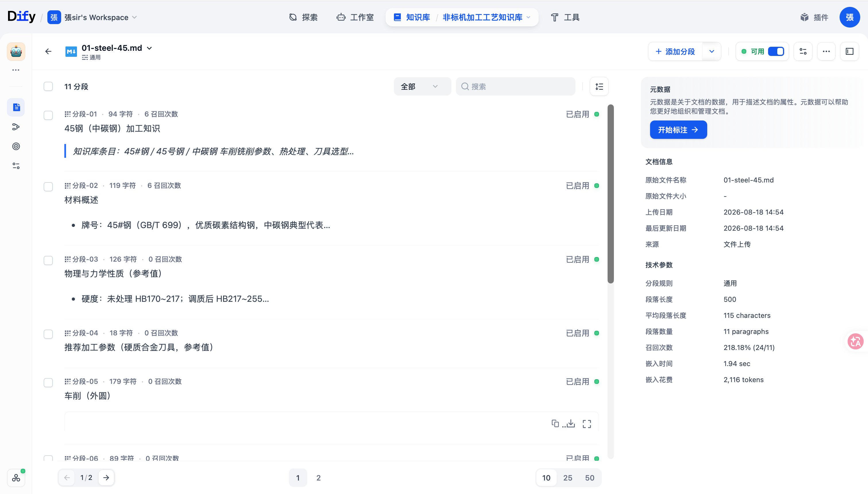This screenshot has height=494, width=868.
Task: Open the document more-options ellipsis button
Action: 826,52
